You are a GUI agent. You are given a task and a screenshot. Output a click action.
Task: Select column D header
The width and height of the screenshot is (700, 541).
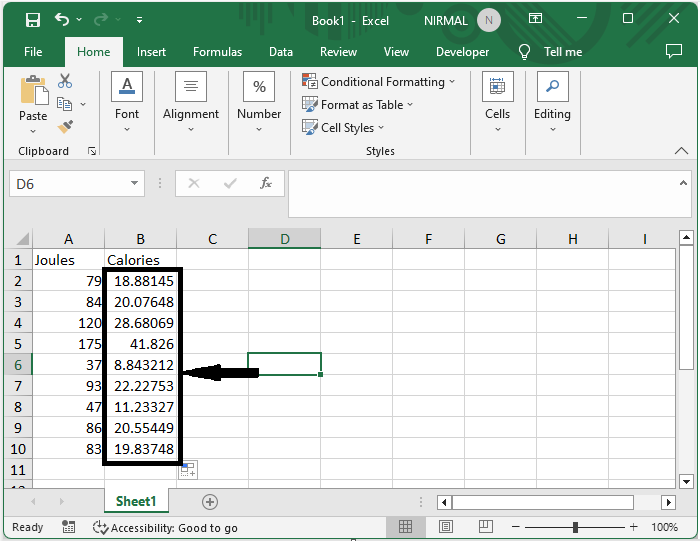click(x=284, y=239)
